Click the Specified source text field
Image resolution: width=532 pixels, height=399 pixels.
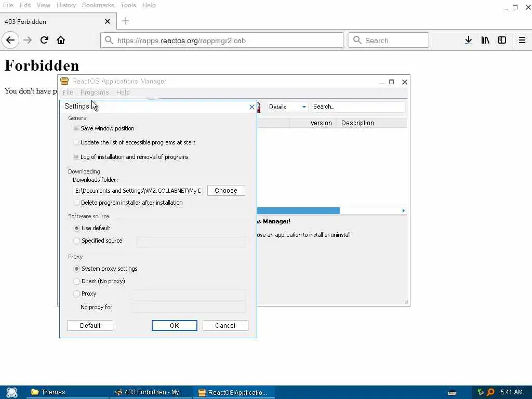[191, 242]
